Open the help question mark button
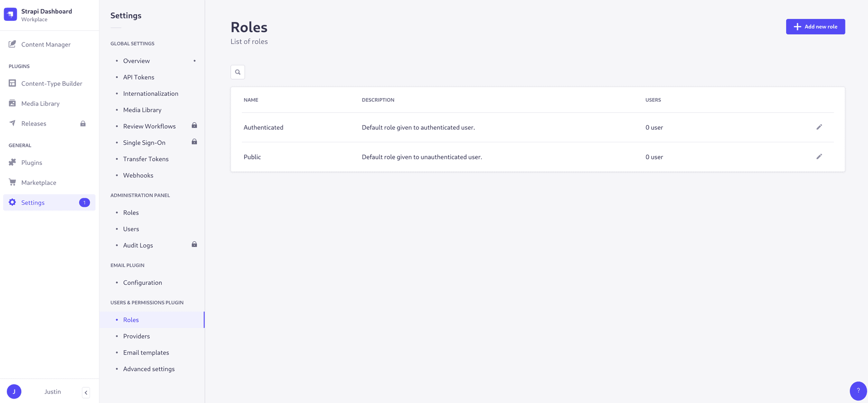This screenshot has height=403, width=868. tap(858, 391)
